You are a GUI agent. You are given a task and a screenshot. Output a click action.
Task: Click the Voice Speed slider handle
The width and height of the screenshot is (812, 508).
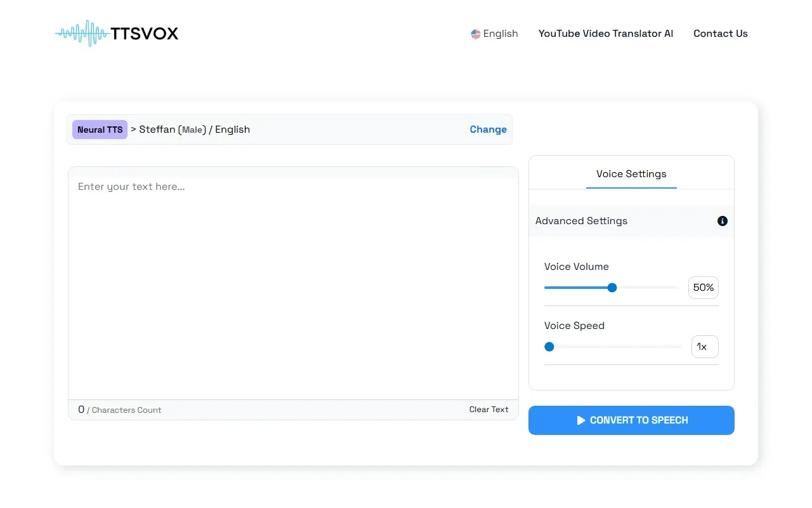click(x=549, y=346)
